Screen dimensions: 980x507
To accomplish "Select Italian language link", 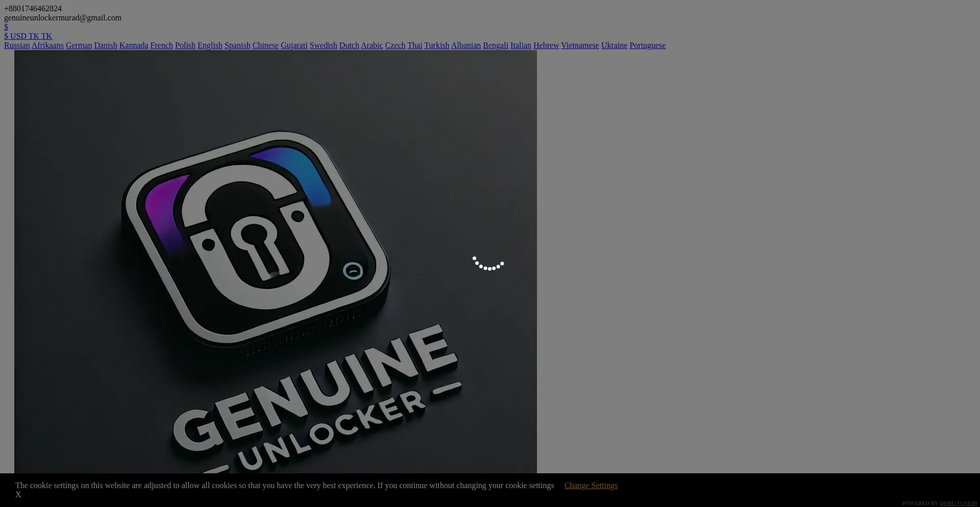I will tap(521, 45).
